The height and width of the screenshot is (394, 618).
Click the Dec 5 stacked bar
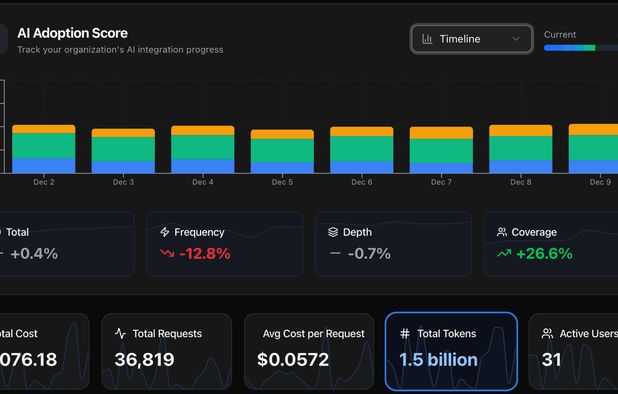pyautogui.click(x=282, y=151)
